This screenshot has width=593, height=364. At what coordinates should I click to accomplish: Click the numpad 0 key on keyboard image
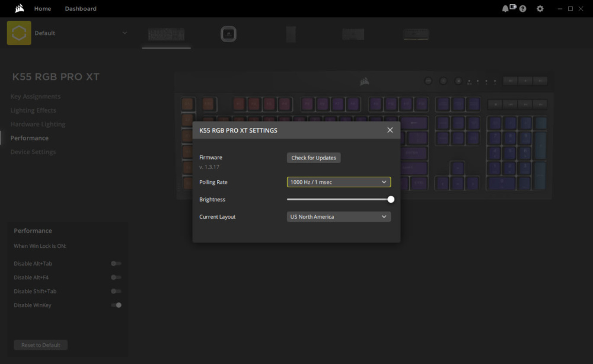coord(502,183)
